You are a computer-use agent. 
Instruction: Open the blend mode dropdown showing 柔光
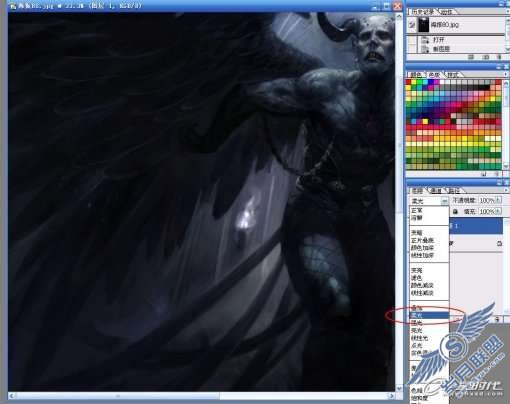pos(429,201)
